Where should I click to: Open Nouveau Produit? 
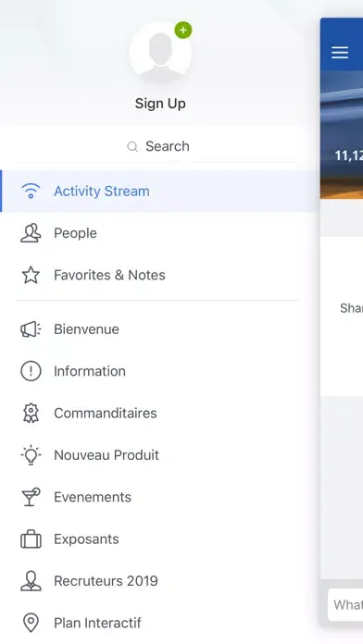tap(160, 455)
